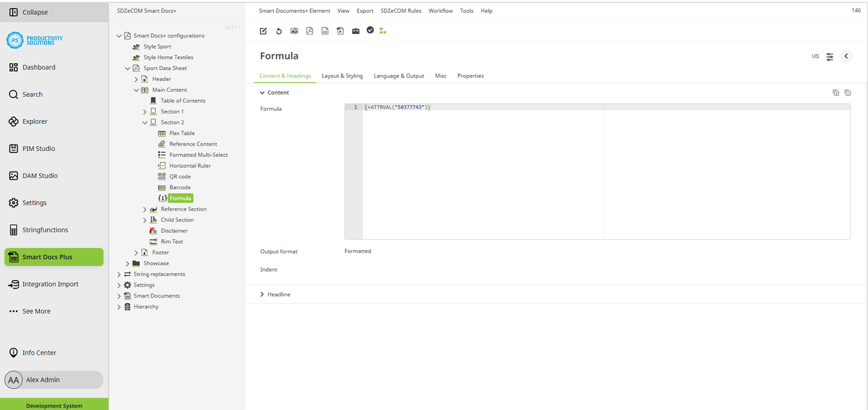Click the edit pencil toolbar icon
868x410 pixels.
click(x=263, y=31)
